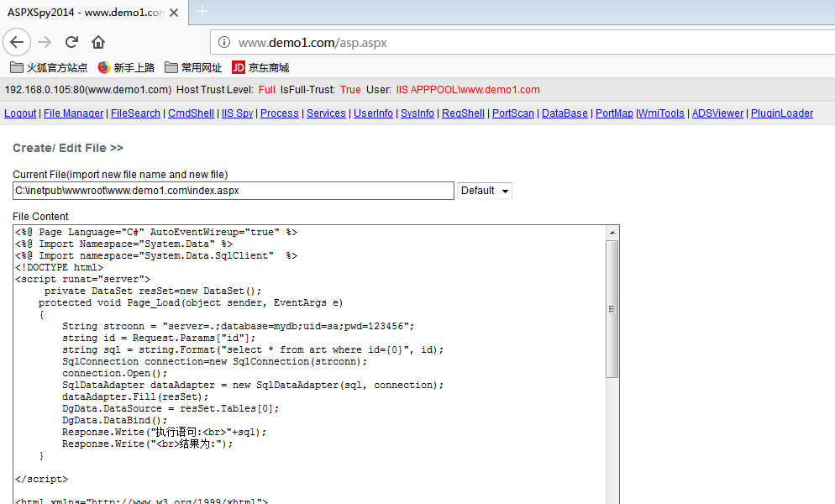Reload the page with the refresh icon
The image size is (835, 504).
pyautogui.click(x=72, y=42)
